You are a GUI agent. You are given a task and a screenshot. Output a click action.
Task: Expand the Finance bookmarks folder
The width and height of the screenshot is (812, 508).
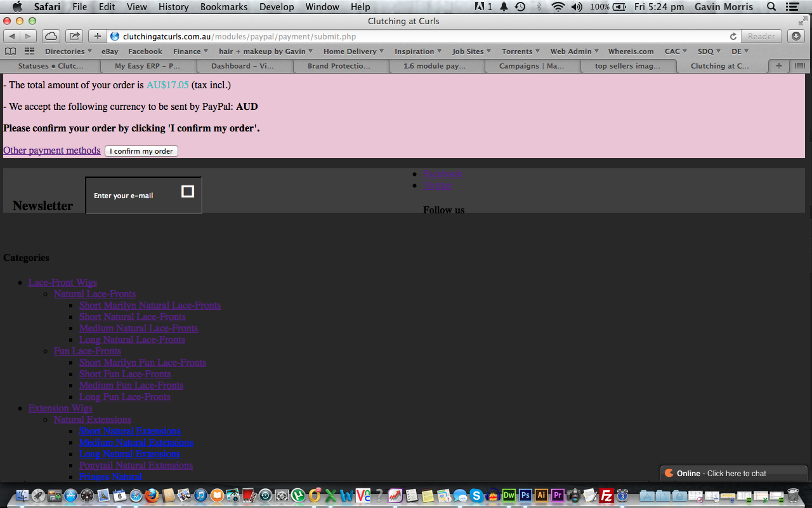pyautogui.click(x=191, y=51)
